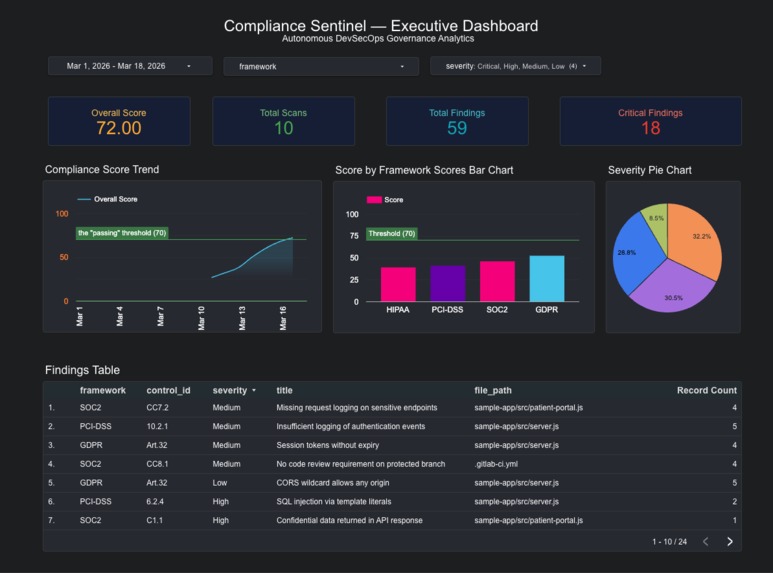Click control ID 6.2.4 cell

(x=155, y=501)
